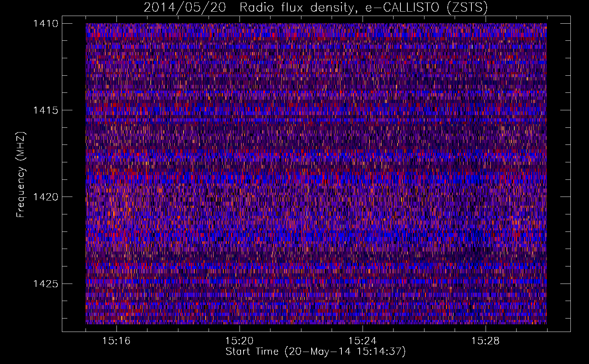This screenshot has width=589, height=364.
Task: Click the 15:28 time axis label
Action: (x=486, y=341)
